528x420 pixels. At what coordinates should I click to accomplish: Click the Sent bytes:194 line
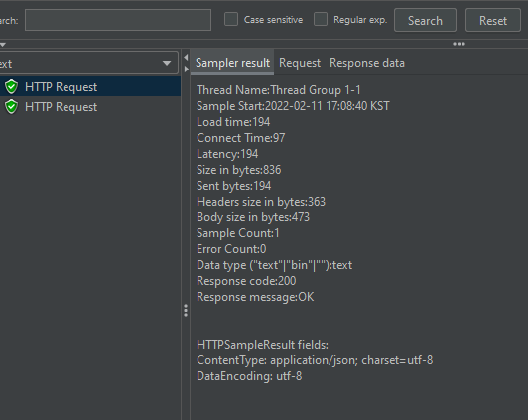coord(233,186)
